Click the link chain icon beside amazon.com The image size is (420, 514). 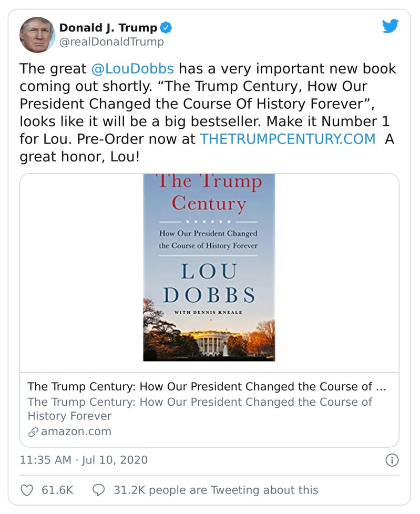[x=34, y=431]
